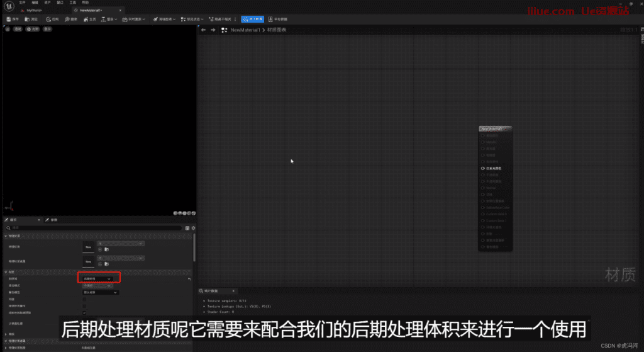Switch to the 参数 (Parameters) tab
Screen dimensions: 644x352
click(x=52, y=220)
